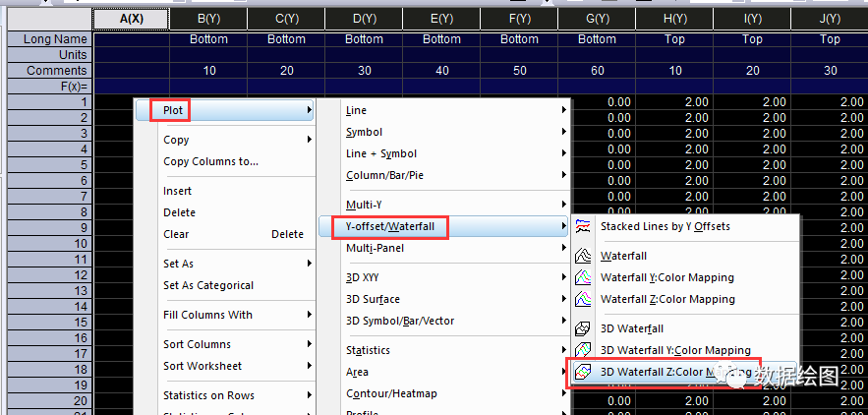This screenshot has height=415, width=868.
Task: Choose Clear in the context menu
Action: pos(225,234)
